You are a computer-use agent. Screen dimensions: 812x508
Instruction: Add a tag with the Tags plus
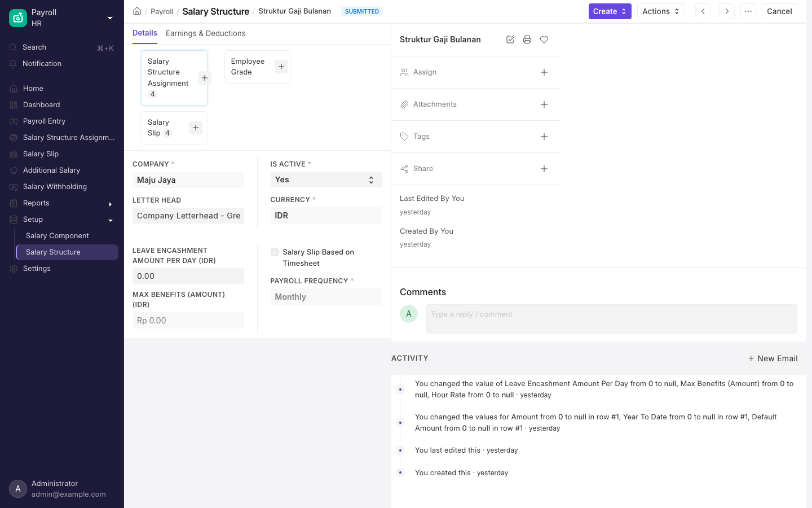(544, 137)
